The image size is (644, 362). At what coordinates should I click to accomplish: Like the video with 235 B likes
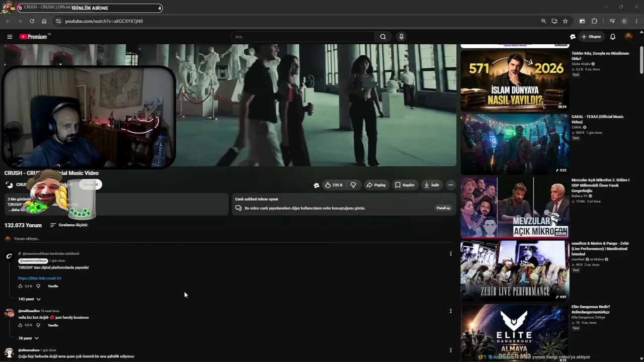tap(333, 185)
